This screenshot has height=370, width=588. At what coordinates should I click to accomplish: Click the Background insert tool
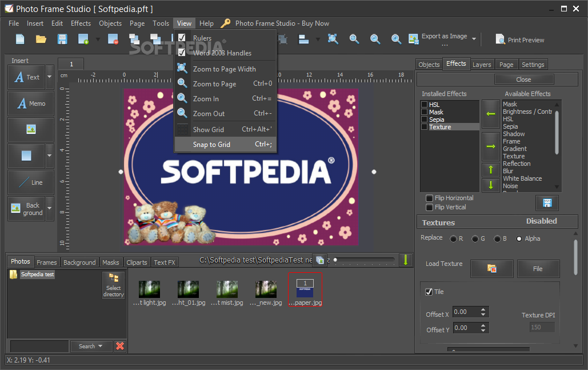tap(27, 209)
